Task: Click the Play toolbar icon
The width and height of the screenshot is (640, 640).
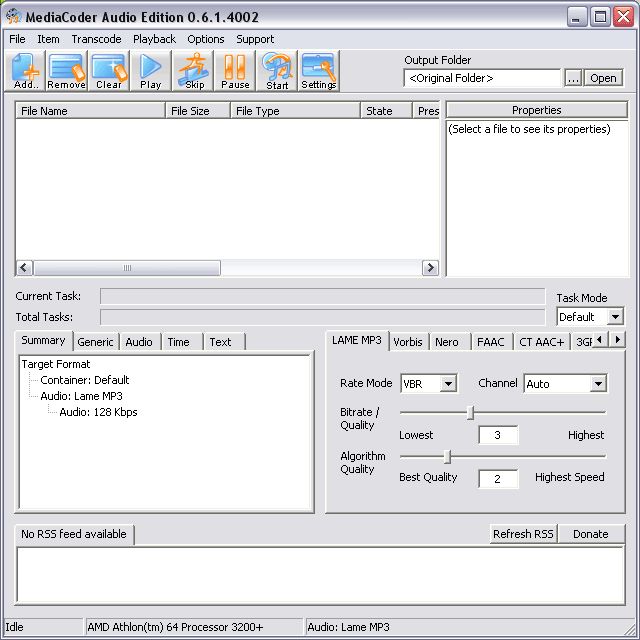Action: [x=151, y=71]
